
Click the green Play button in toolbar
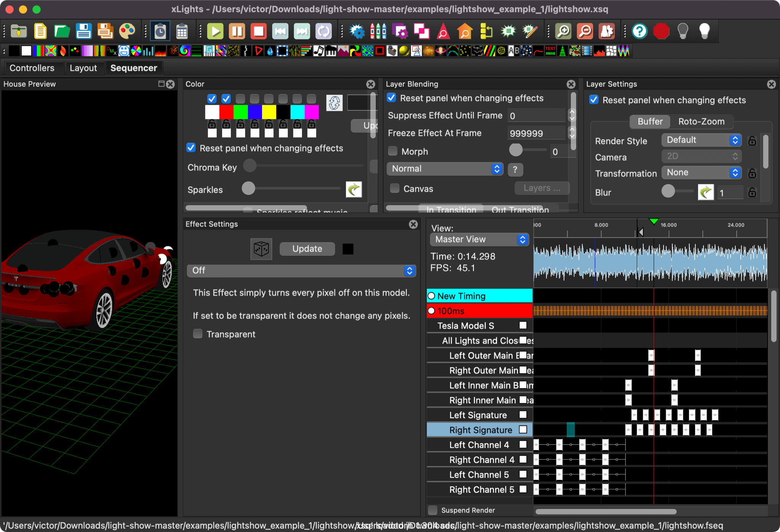pos(215,31)
